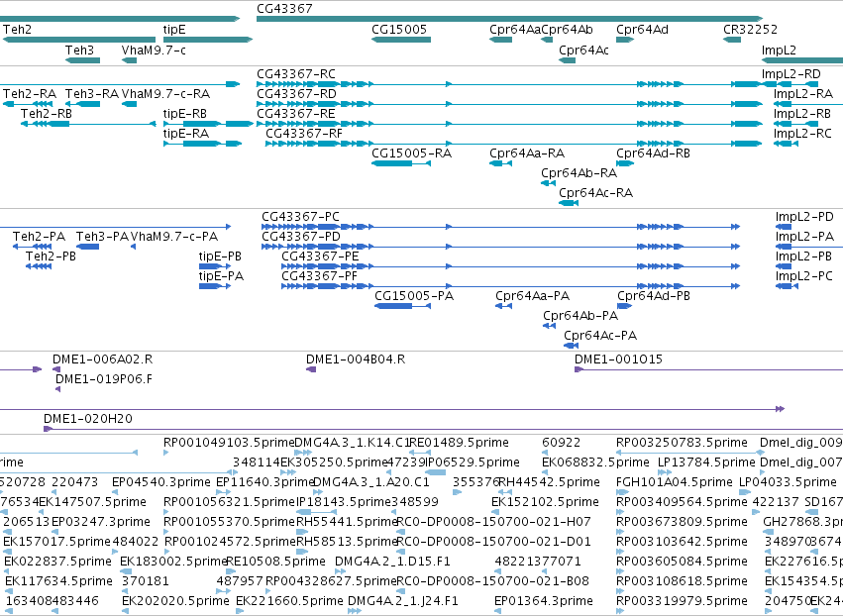
Task: Select the RC0-DP0008-150700-021-H07 label
Action: tap(493, 522)
